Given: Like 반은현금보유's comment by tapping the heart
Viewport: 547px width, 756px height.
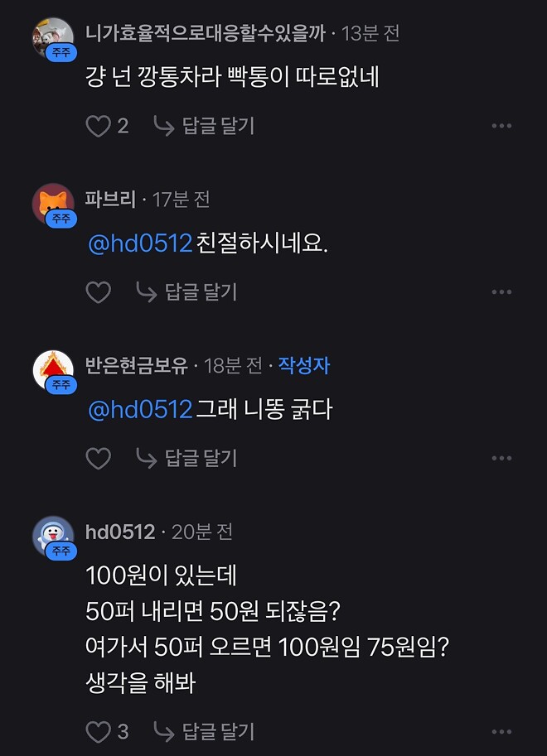Looking at the screenshot, I should [x=98, y=456].
